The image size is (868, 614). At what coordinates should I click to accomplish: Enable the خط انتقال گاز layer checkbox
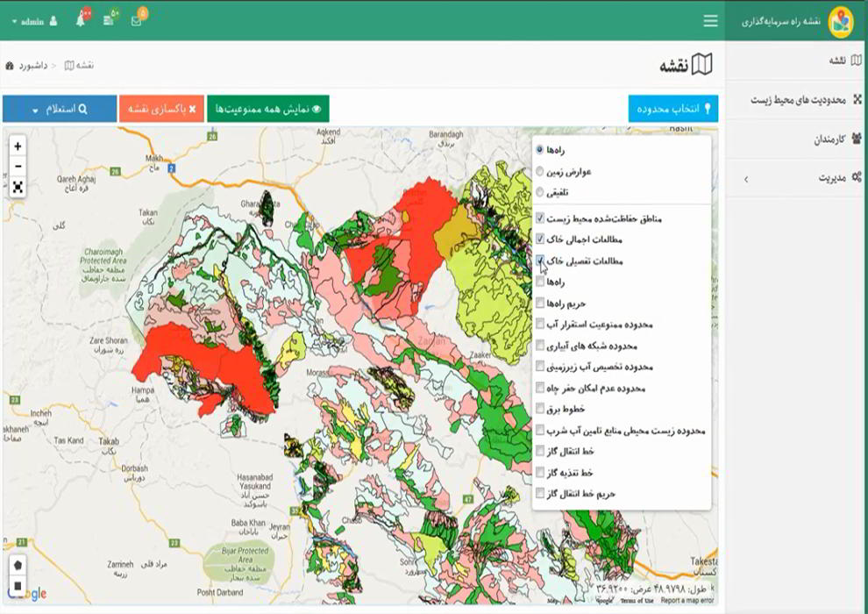pyautogui.click(x=540, y=451)
